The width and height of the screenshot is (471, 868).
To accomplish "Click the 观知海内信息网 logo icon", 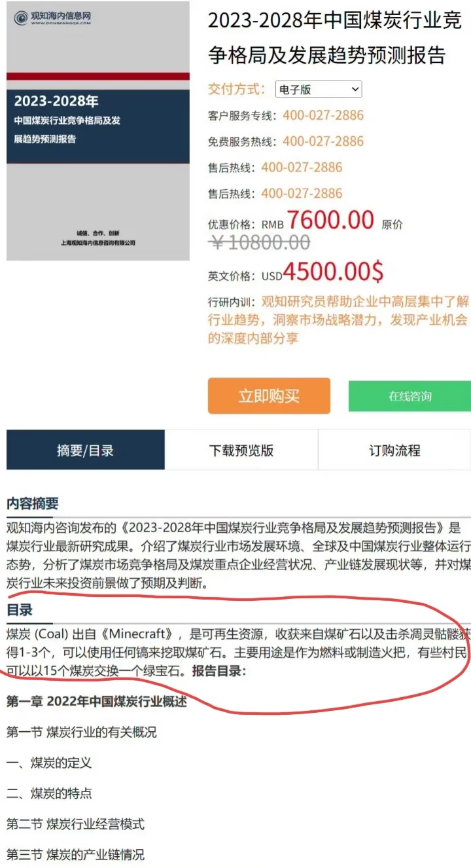I will [x=22, y=18].
